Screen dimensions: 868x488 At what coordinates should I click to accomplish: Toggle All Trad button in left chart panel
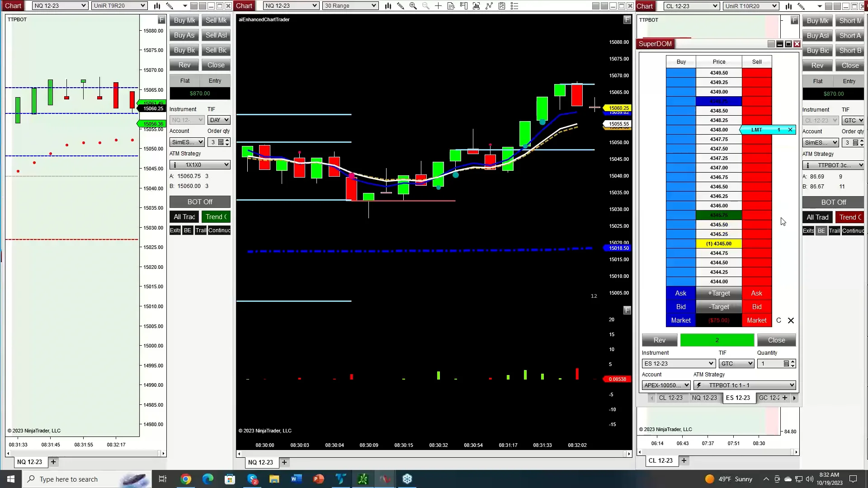pyautogui.click(x=184, y=217)
